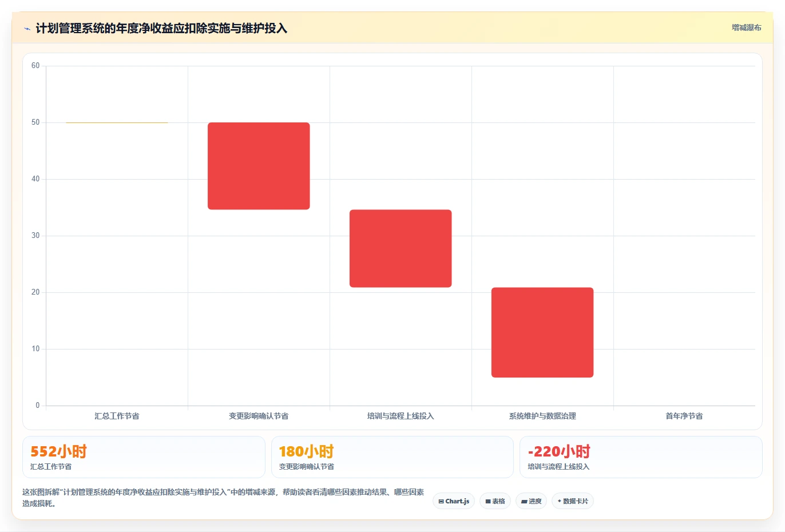This screenshot has height=532, width=785.
Task: Select the 进度 chip
Action: pos(531,501)
